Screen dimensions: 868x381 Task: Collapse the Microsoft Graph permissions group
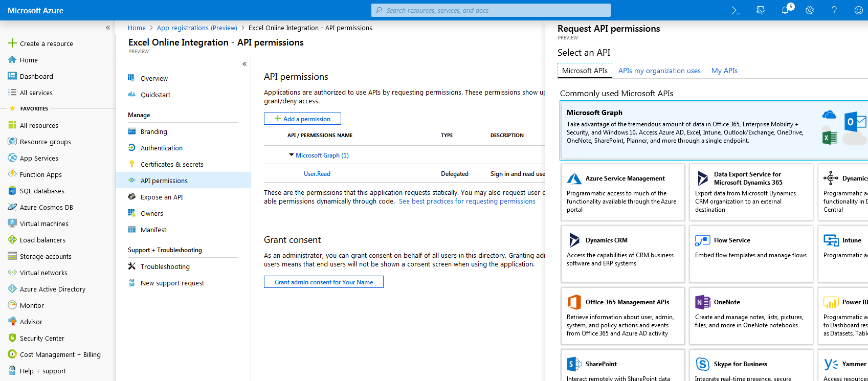click(292, 155)
